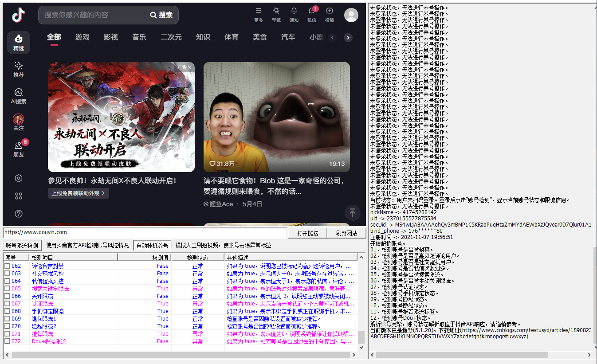Select the 二次元 category tab
The height and width of the screenshot is (364, 597).
click(171, 37)
